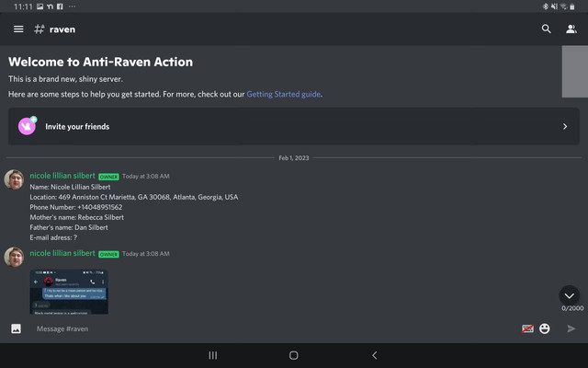Select the Father's name line
This screenshot has height=368, width=588.
pos(69,227)
